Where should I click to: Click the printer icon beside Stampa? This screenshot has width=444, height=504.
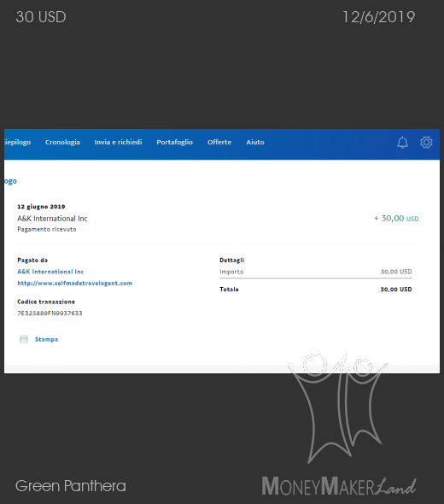coord(24,339)
